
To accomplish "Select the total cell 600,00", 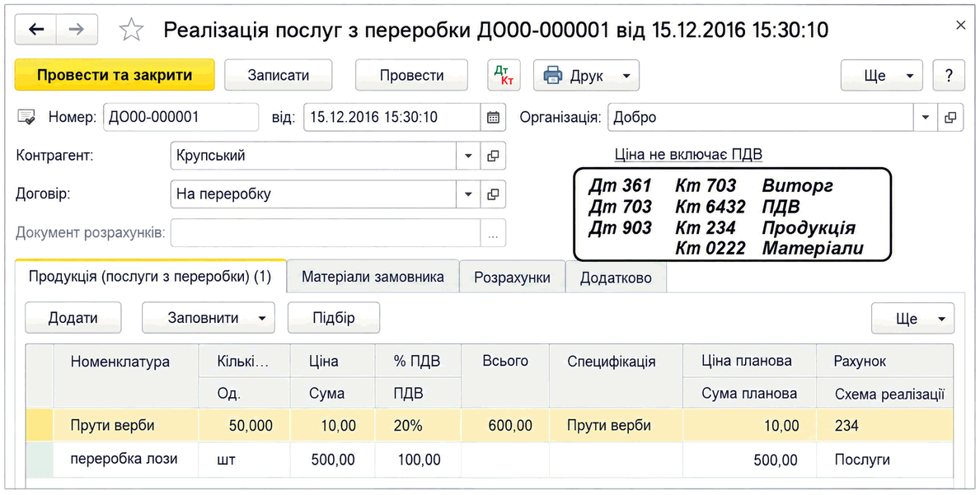I will (505, 426).
